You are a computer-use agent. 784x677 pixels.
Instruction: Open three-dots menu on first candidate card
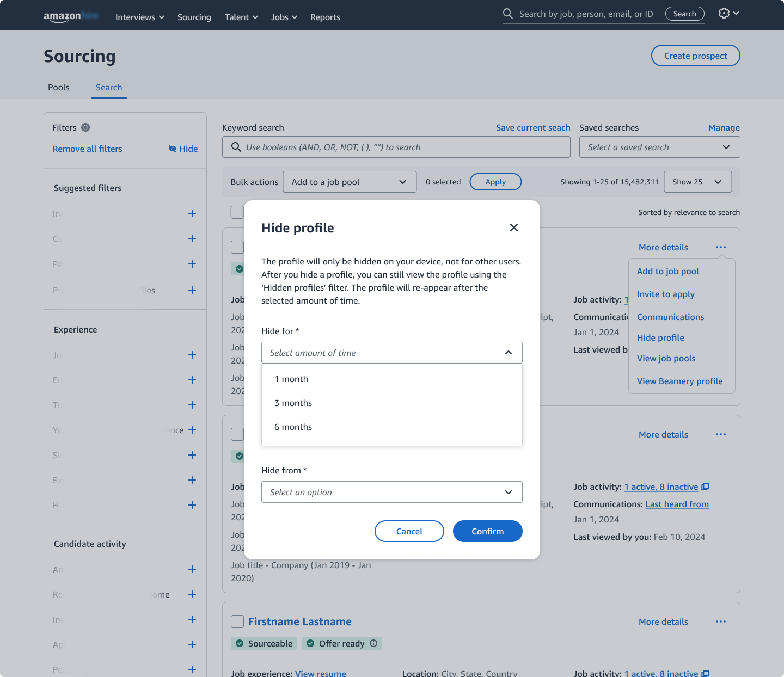click(721, 247)
